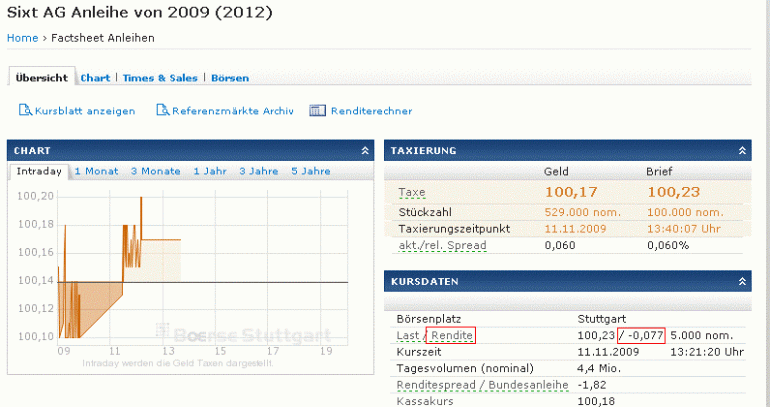
Task: Click the Kursblatt anzeigen document icon
Action: point(25,110)
